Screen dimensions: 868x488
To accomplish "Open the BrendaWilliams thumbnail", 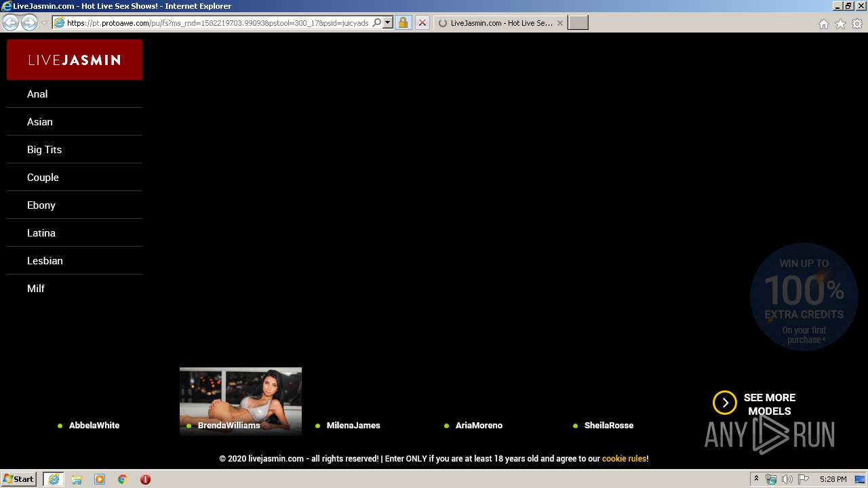I will point(241,401).
